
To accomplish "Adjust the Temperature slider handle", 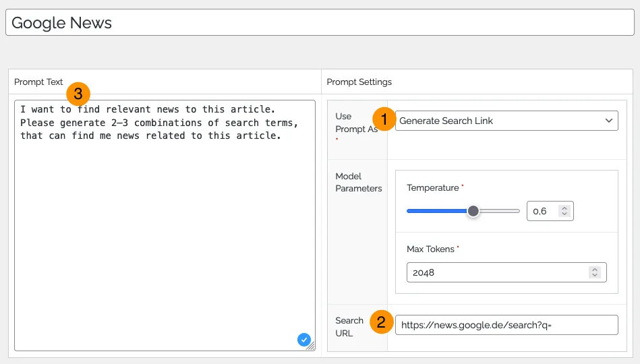I will pos(473,211).
